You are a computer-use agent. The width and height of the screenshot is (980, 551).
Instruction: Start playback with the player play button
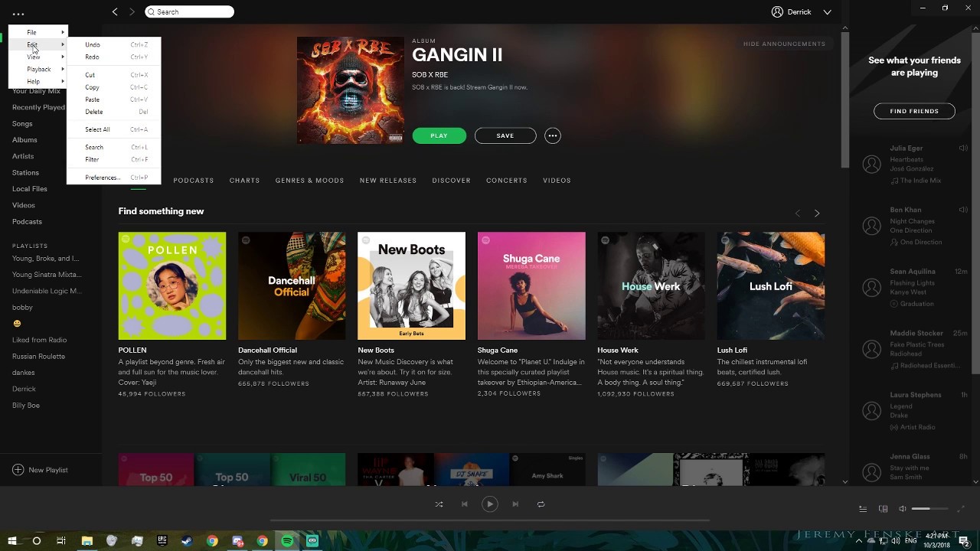point(490,504)
